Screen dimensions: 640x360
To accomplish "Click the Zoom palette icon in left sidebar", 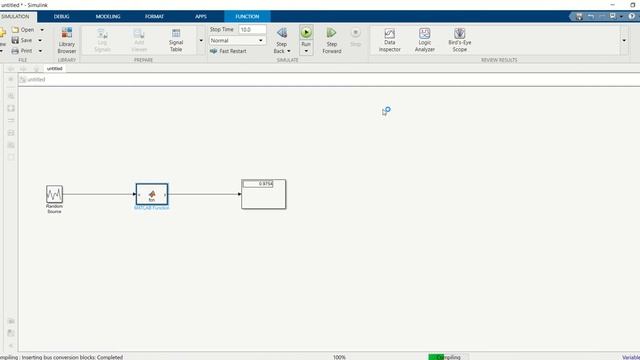I will pyautogui.click(x=11, y=96).
